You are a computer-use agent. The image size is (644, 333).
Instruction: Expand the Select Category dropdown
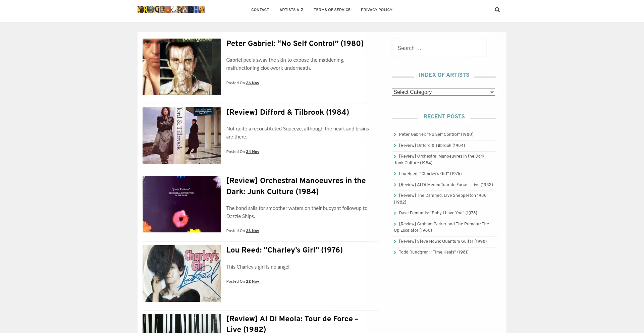coord(443,92)
